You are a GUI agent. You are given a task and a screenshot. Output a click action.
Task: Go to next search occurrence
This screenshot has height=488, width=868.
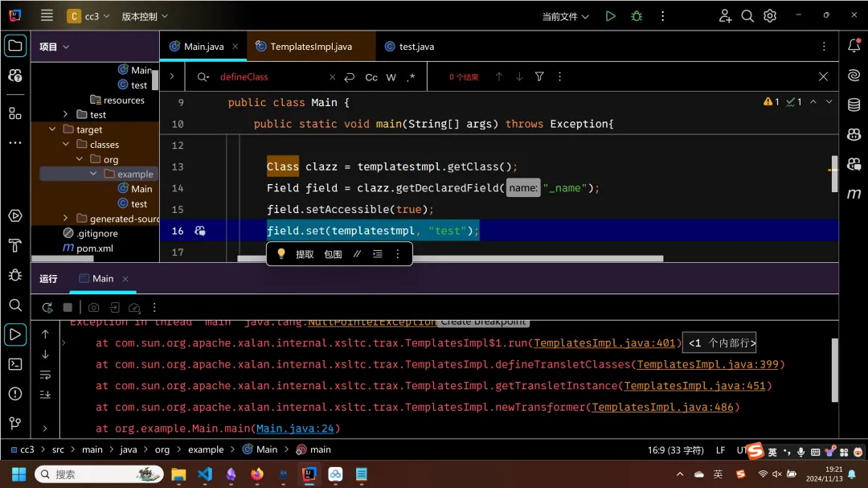point(519,76)
